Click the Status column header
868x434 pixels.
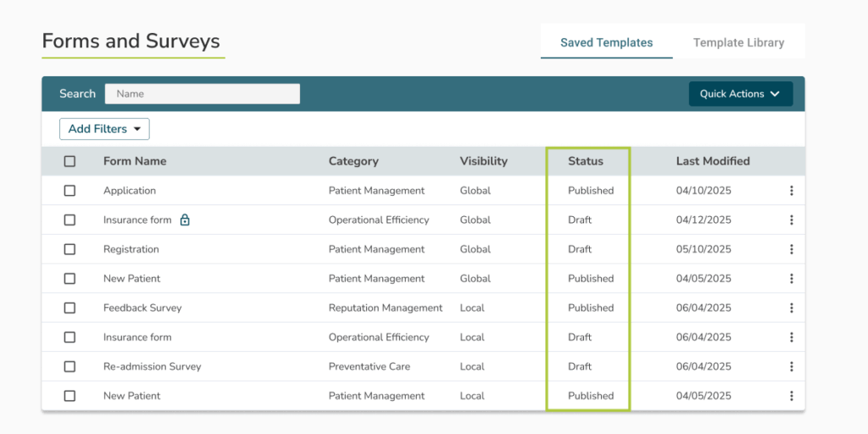click(x=586, y=161)
